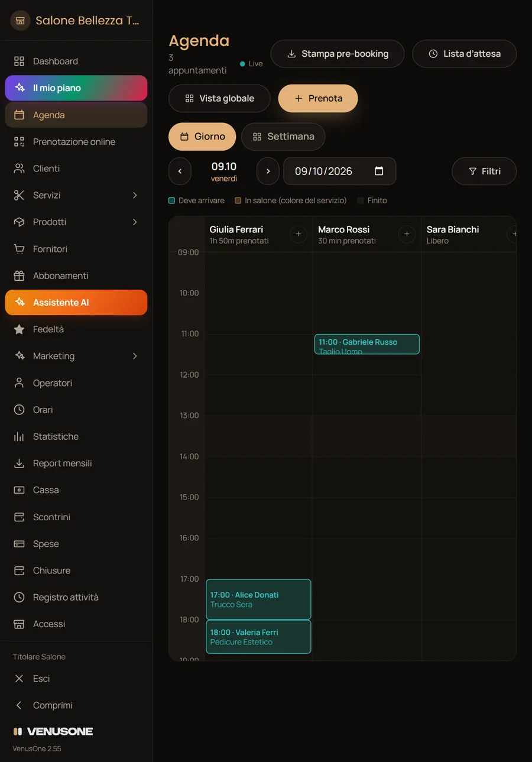Click the VenusOne logo
The width and height of the screenshot is (532, 762).
tap(53, 731)
